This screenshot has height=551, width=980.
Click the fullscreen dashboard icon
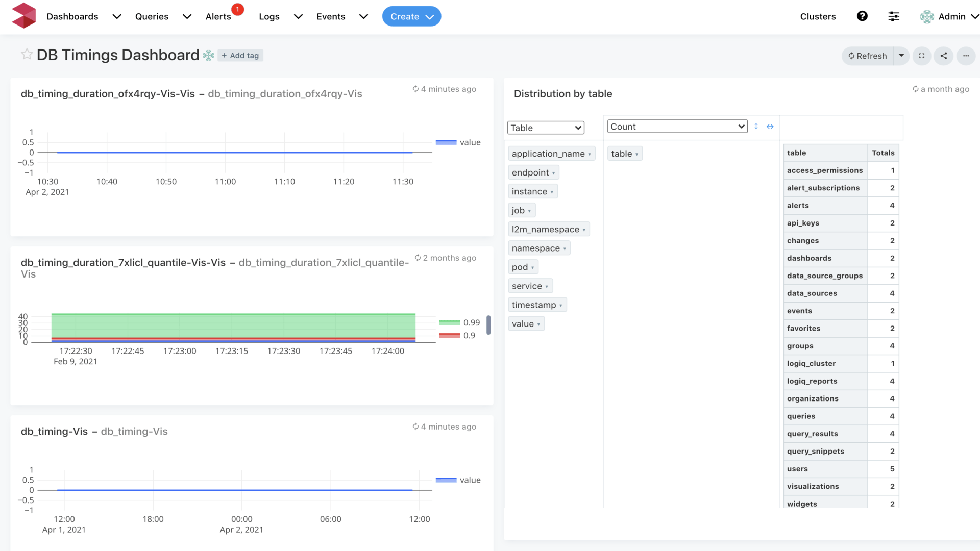(x=922, y=56)
